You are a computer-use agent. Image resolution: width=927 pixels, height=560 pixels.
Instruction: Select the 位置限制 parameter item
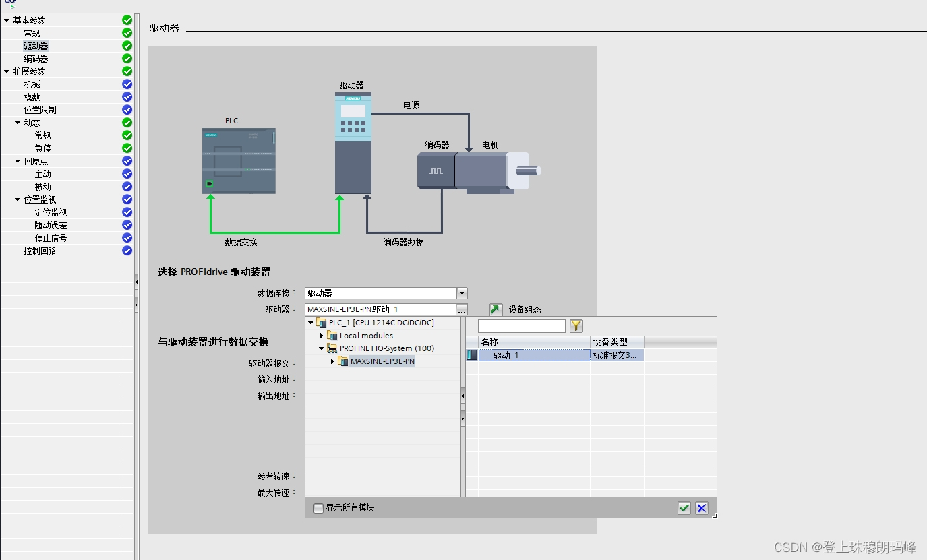click(x=40, y=110)
